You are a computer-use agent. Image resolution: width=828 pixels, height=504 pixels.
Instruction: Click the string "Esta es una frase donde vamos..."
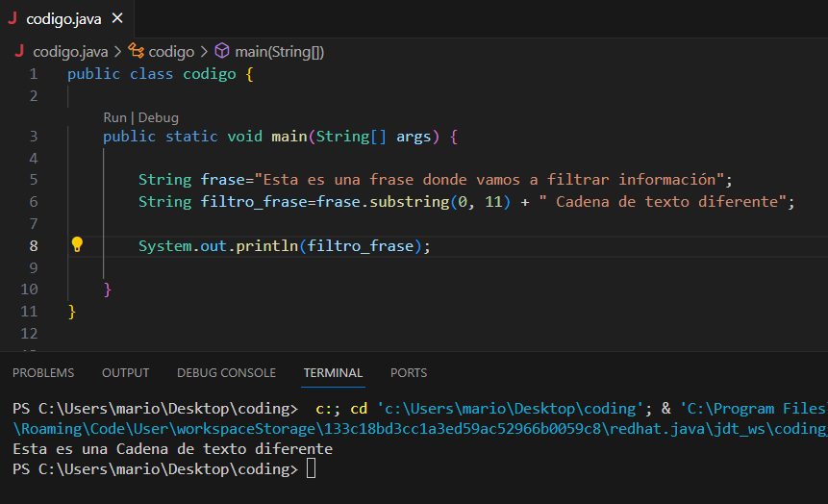pos(489,180)
